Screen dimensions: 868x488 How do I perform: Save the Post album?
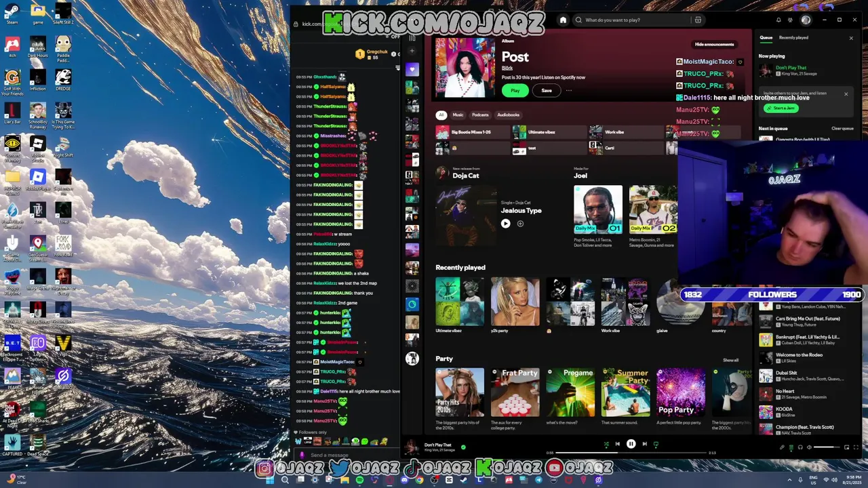[547, 90]
